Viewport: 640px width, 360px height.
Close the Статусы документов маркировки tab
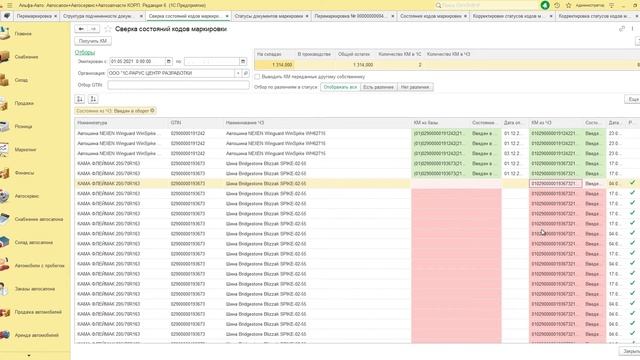pyautogui.click(x=307, y=16)
